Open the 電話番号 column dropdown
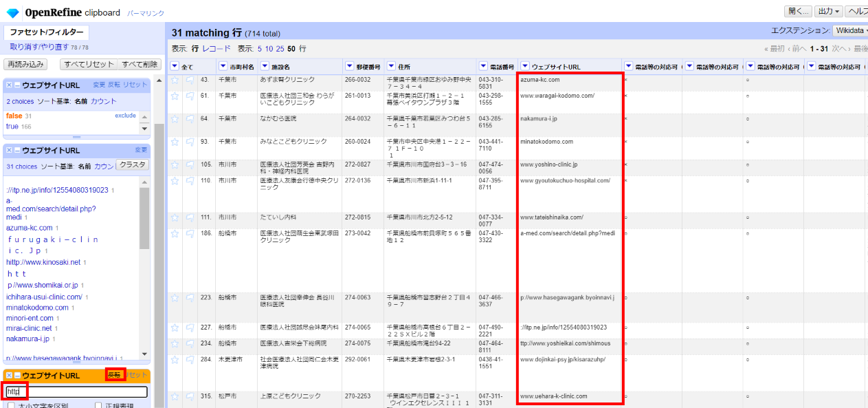 pyautogui.click(x=483, y=67)
